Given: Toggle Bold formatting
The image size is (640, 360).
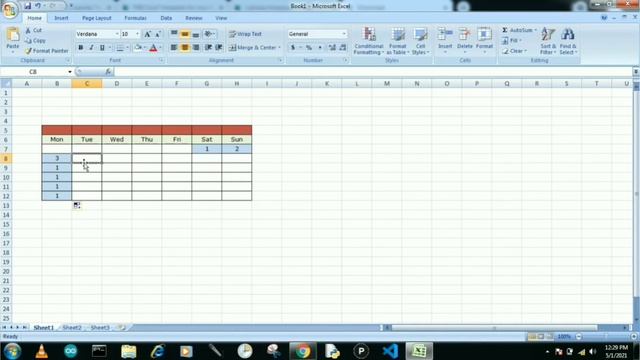Looking at the screenshot, I should [80, 48].
